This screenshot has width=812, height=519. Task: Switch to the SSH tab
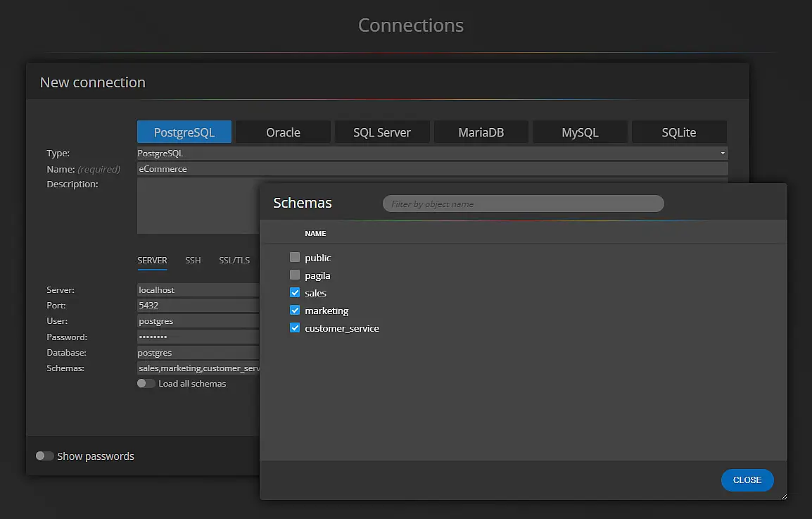coord(193,261)
